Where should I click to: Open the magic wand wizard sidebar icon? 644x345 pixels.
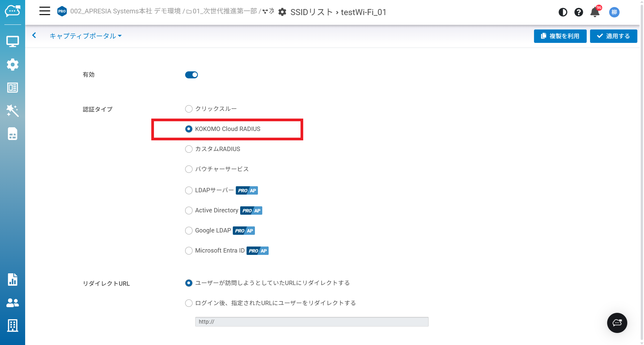(x=12, y=111)
